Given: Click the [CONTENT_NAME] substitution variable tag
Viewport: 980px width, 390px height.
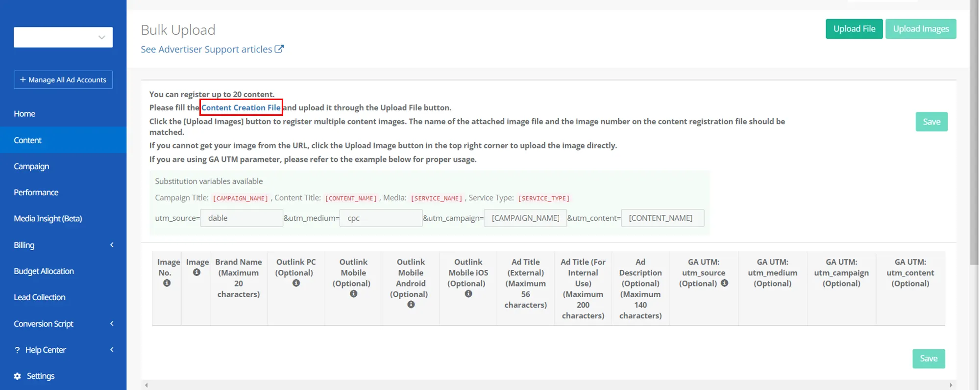Looking at the screenshot, I should coord(351,198).
